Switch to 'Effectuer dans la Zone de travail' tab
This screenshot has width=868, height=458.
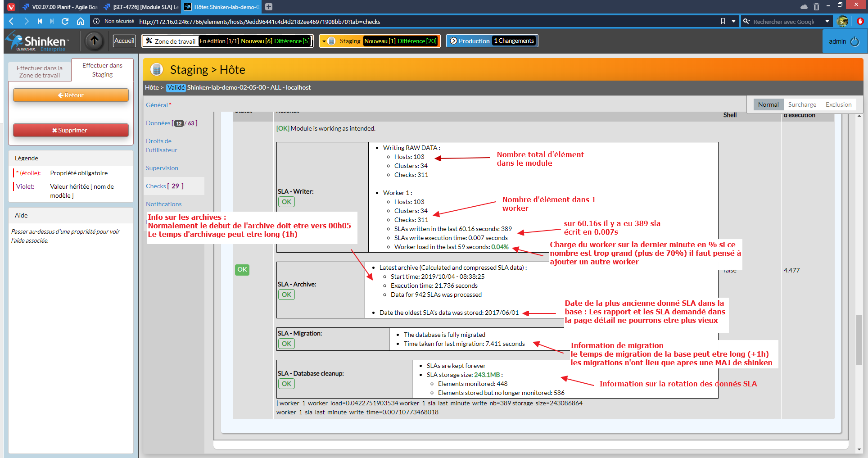(x=40, y=72)
